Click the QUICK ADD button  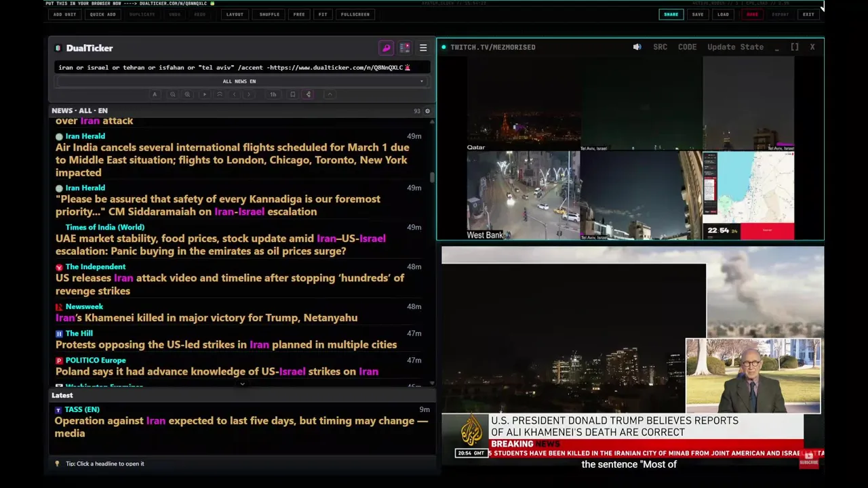click(102, 14)
